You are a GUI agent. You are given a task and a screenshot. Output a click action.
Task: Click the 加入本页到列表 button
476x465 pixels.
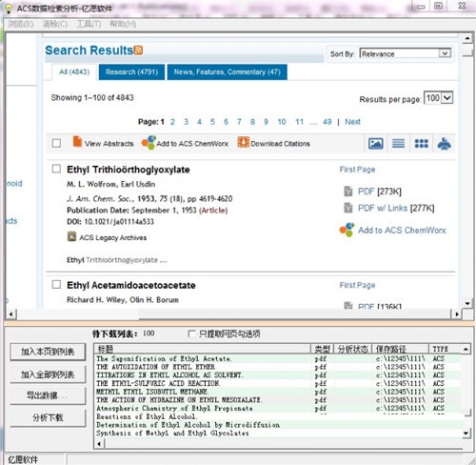48,352
